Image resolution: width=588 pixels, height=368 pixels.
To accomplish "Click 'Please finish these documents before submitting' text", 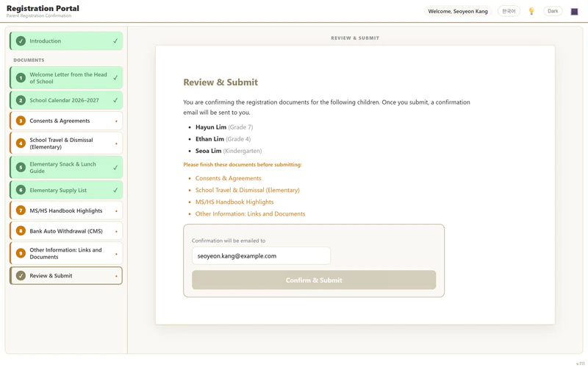I will [243, 164].
